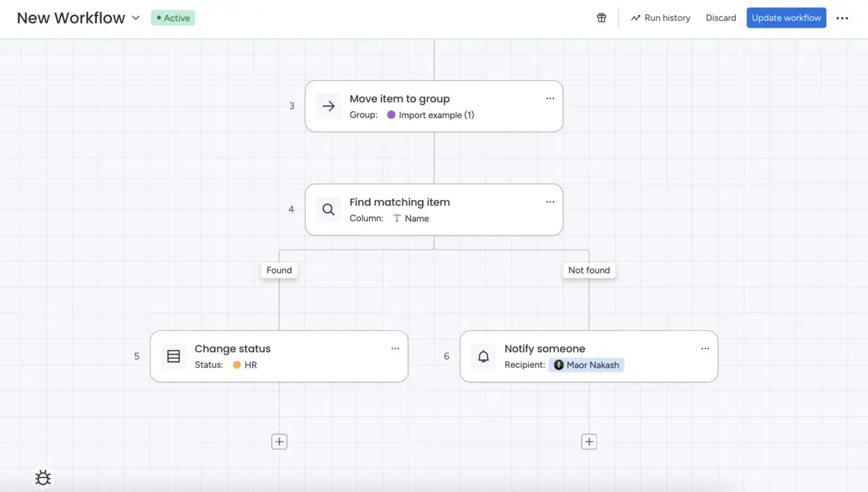Click step number 6 label
868x492 pixels.
[x=446, y=356]
